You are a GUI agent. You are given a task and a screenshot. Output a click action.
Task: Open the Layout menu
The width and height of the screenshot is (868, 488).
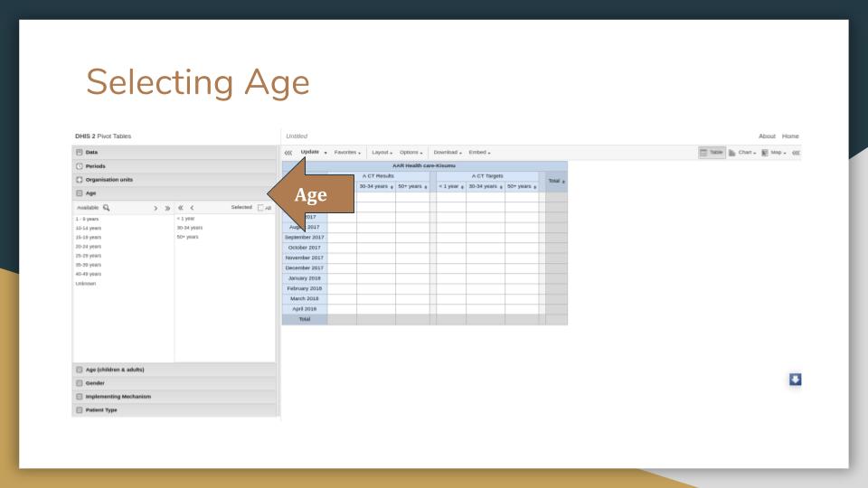(382, 152)
